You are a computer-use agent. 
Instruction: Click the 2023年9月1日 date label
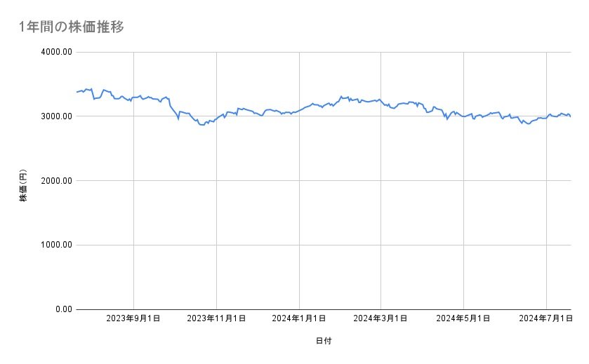click(133, 318)
